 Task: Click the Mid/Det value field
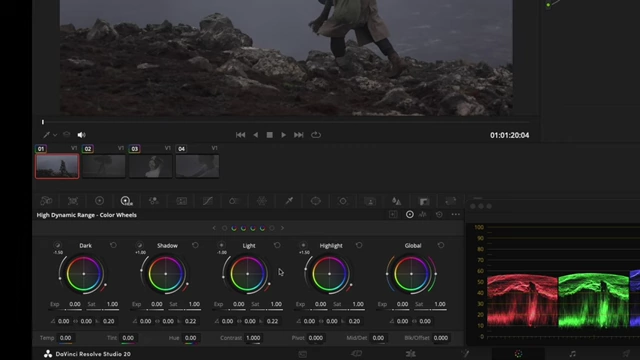378,338
